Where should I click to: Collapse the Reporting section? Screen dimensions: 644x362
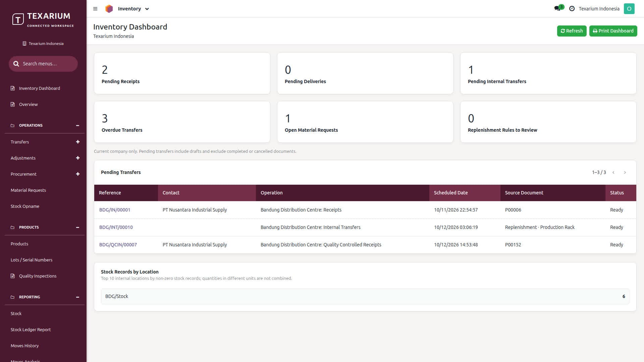pos(77,297)
